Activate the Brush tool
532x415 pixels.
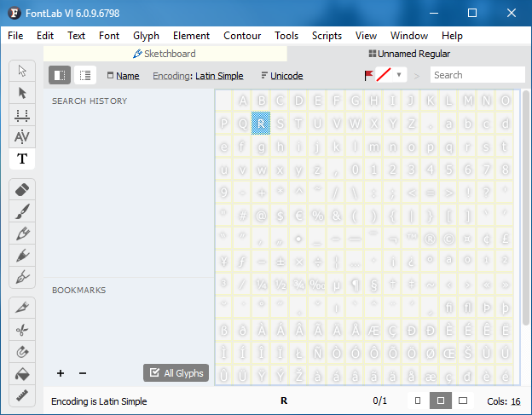(x=22, y=210)
